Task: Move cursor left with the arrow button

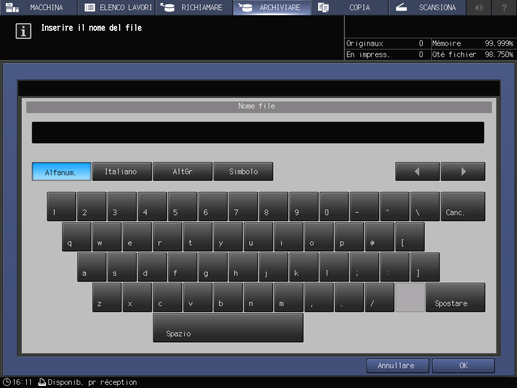Action: tap(417, 172)
